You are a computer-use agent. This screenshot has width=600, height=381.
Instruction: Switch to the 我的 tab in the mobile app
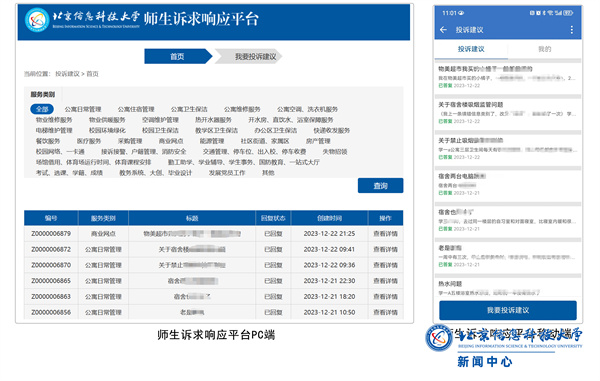[545, 49]
